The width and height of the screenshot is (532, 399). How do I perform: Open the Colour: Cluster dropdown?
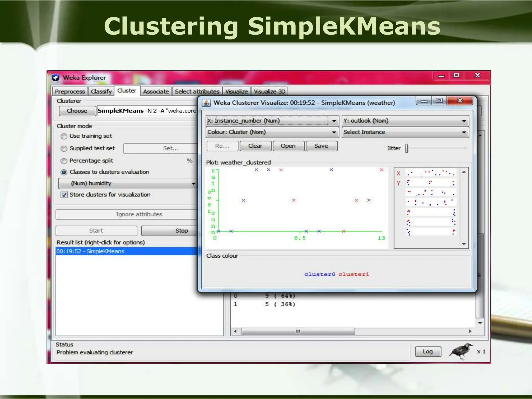tap(272, 132)
